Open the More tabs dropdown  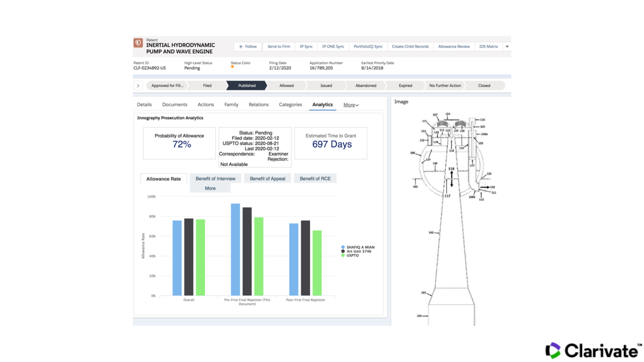351,105
